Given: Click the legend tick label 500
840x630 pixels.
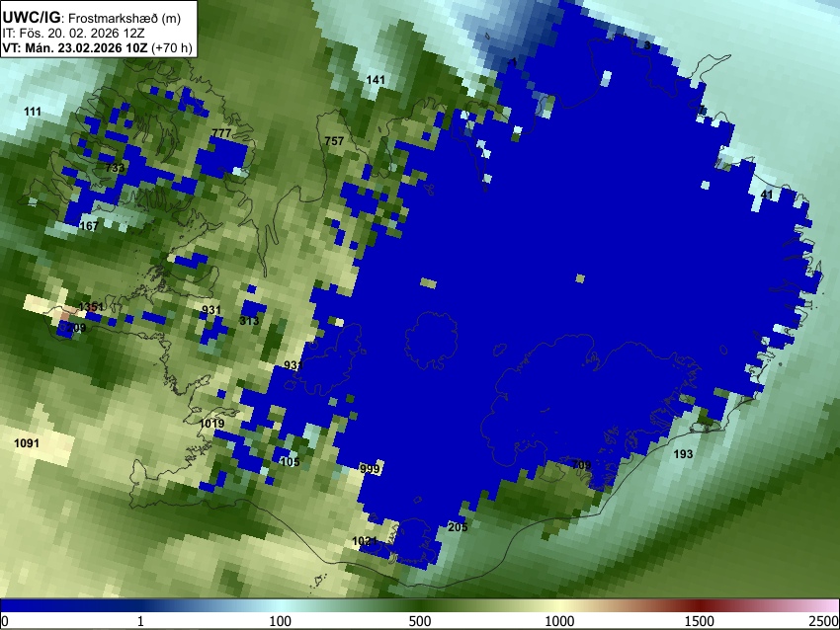Looking at the screenshot, I should click(420, 621).
